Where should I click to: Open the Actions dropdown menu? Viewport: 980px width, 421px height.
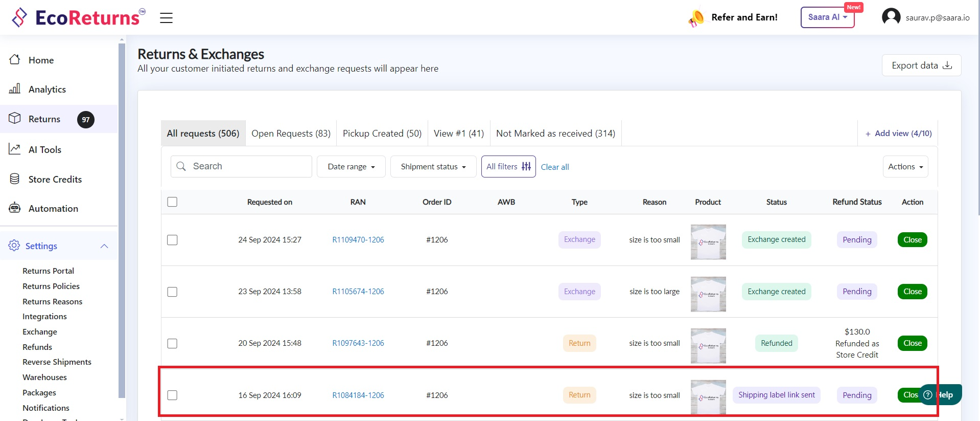(905, 167)
